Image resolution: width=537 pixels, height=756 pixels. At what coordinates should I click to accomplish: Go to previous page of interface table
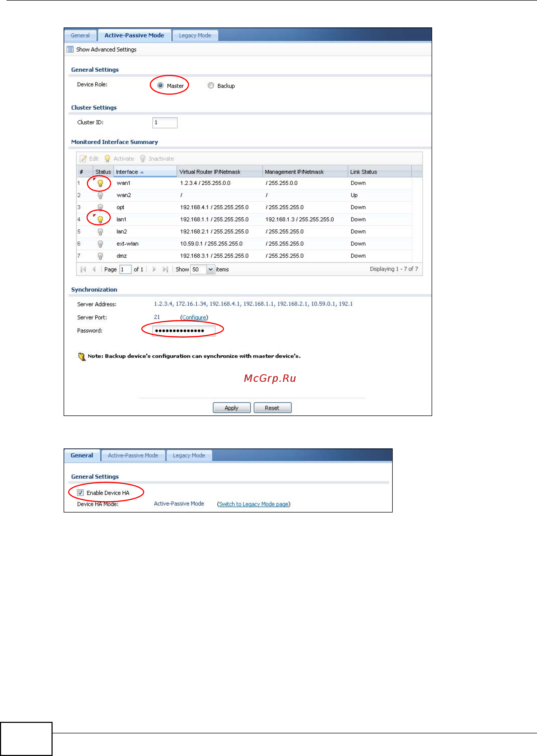94,269
